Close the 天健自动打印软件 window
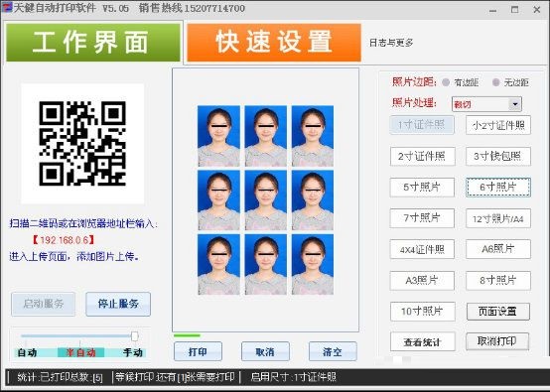 (x=537, y=10)
